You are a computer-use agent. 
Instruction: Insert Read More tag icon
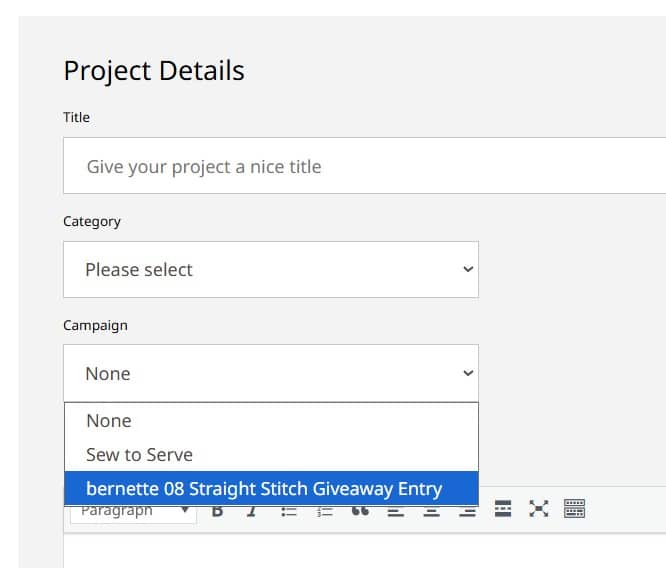503,509
